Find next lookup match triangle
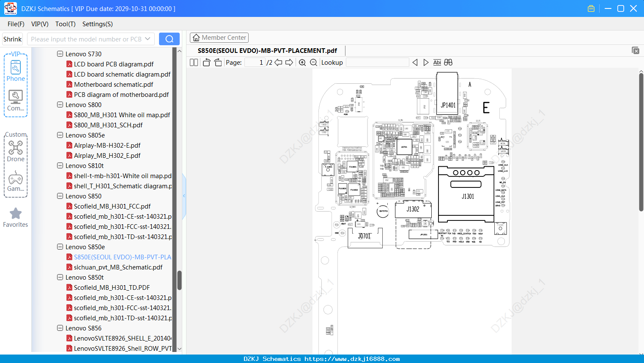The image size is (644, 363). 426,63
